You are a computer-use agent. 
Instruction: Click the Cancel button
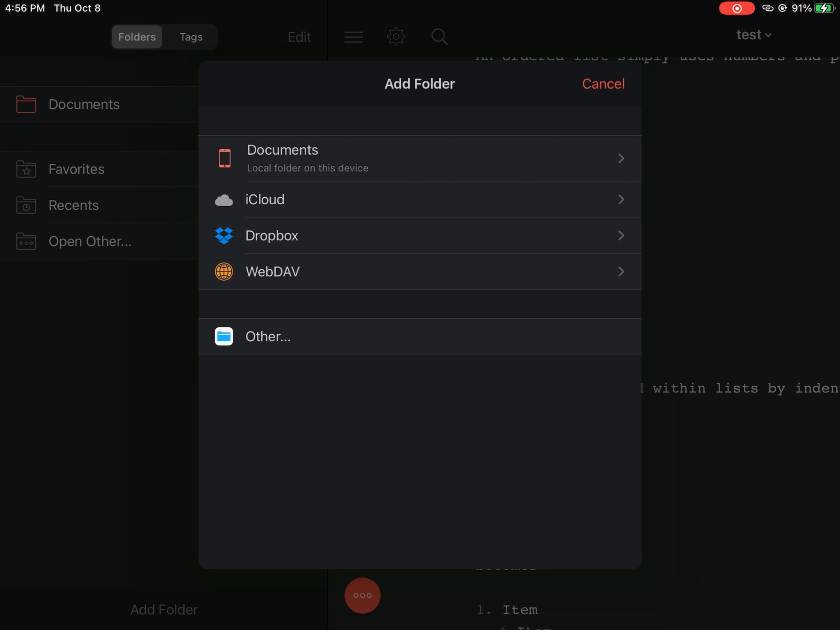pos(603,83)
